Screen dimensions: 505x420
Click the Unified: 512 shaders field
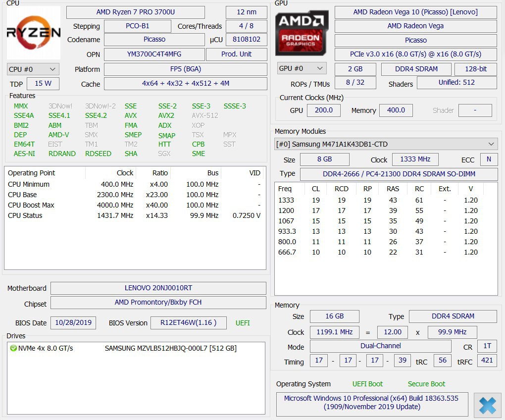pyautogui.click(x=456, y=82)
